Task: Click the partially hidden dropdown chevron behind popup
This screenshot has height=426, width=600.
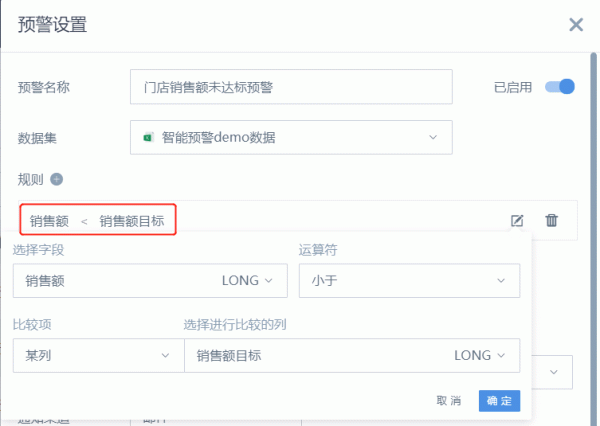Action: tap(553, 372)
